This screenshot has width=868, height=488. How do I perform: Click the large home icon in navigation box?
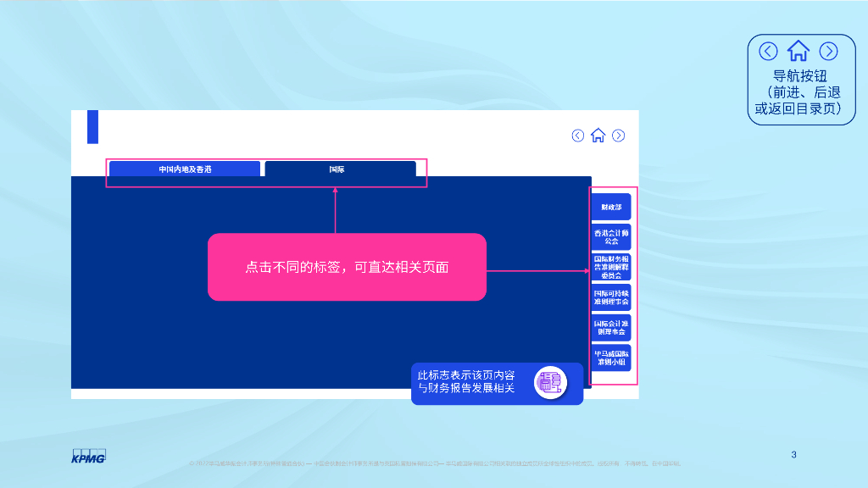(x=798, y=51)
